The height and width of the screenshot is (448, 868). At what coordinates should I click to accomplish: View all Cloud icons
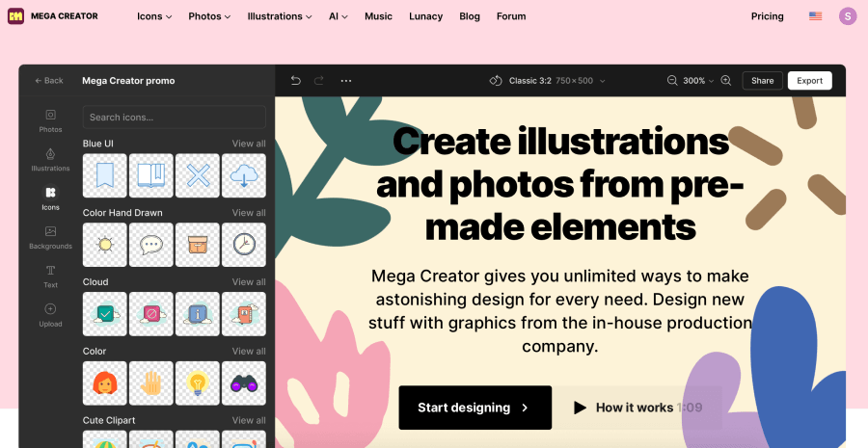tap(249, 281)
